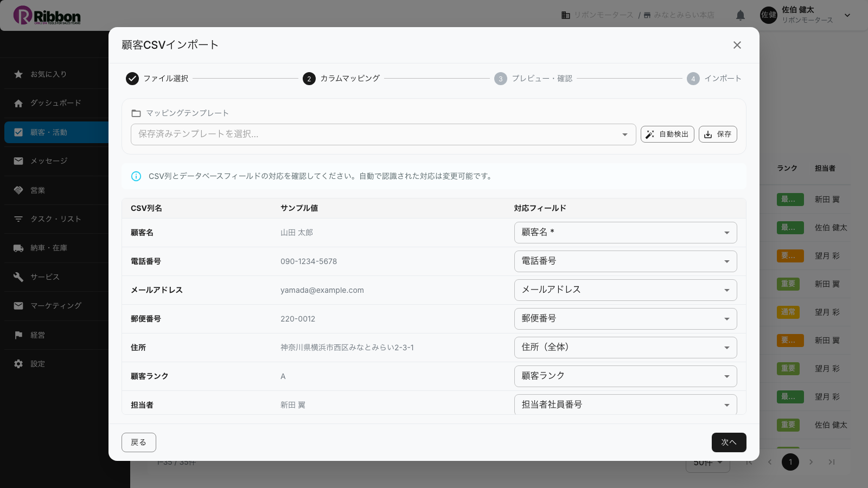Click the address sample 神奈川県横浜市西区みなとみらい2-3-1

coord(347,348)
